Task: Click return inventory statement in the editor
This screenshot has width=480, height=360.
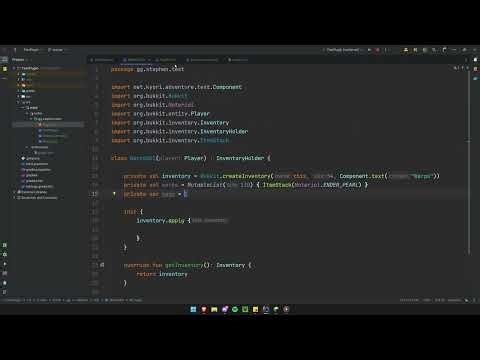Action: click(162, 274)
